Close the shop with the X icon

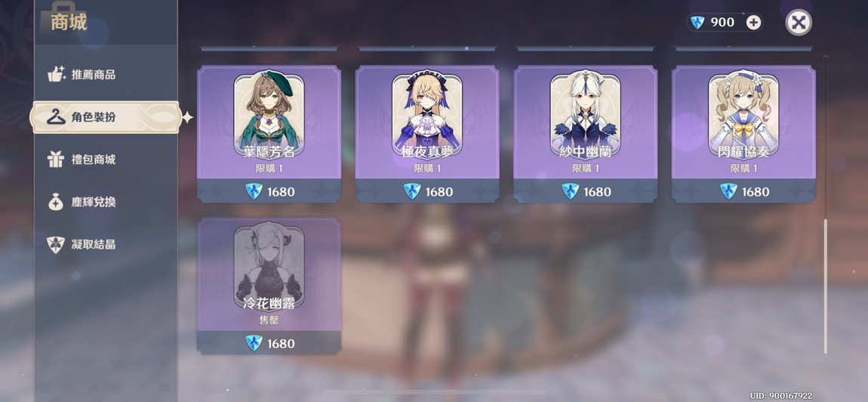pyautogui.click(x=799, y=23)
